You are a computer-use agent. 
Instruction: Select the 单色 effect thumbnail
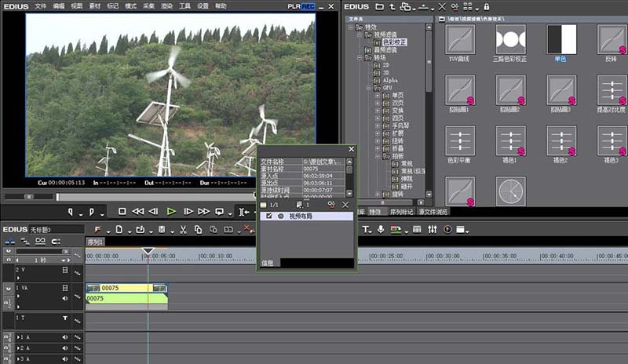click(x=561, y=39)
